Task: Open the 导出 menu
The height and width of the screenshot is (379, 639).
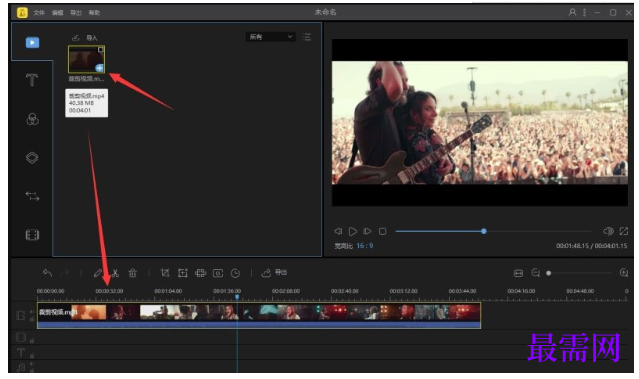Action: 76,13
